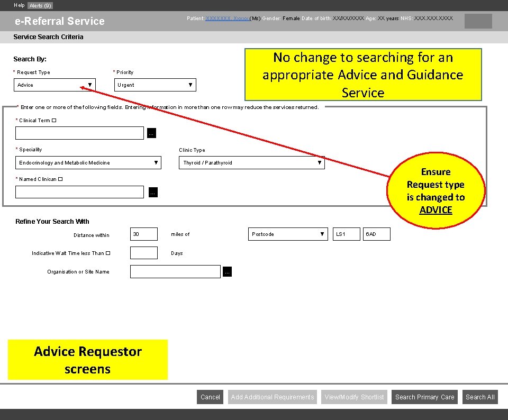Screen dimensions: 508x420
Task: Click View/Modify Shortlist button
Action: [x=355, y=397]
